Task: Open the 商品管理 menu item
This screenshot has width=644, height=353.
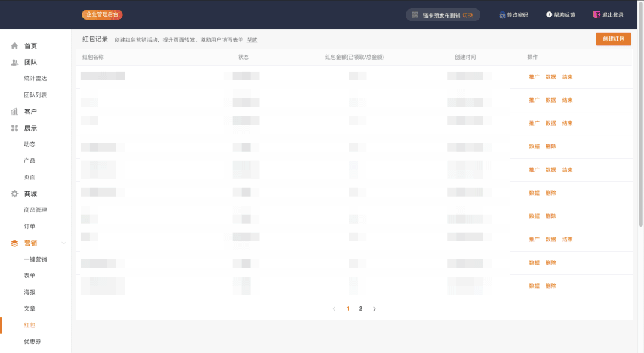Action: point(35,210)
